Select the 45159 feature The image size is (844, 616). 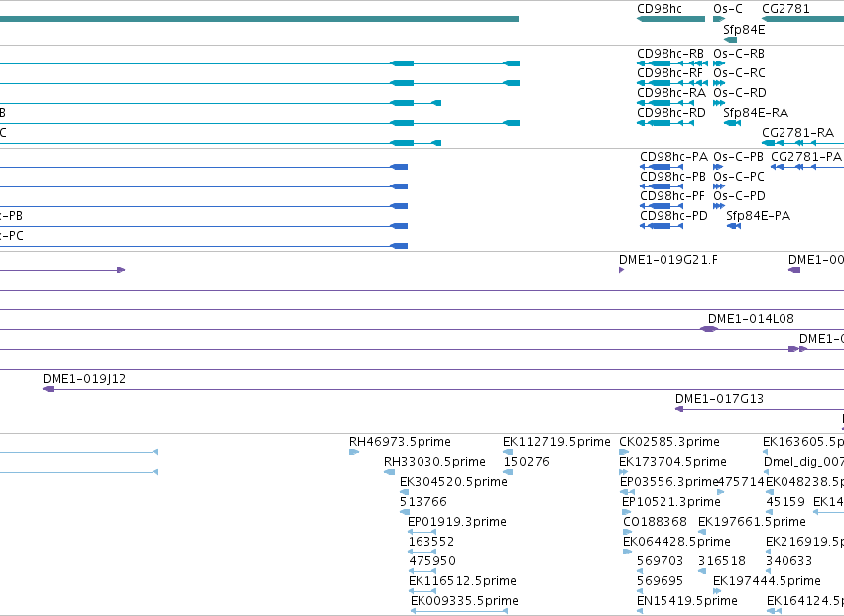pyautogui.click(x=770, y=512)
